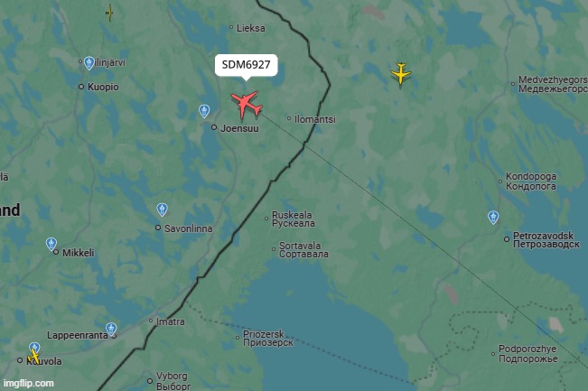The height and width of the screenshot is (391, 588).
Task: Click the yellow aircraft over Kouvola
Action: pyautogui.click(x=33, y=356)
